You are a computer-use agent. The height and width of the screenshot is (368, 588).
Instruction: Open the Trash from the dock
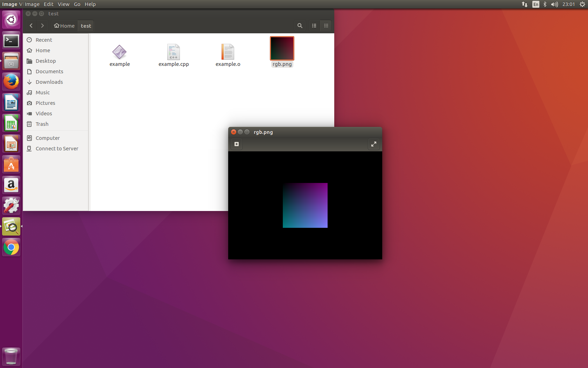(11, 356)
